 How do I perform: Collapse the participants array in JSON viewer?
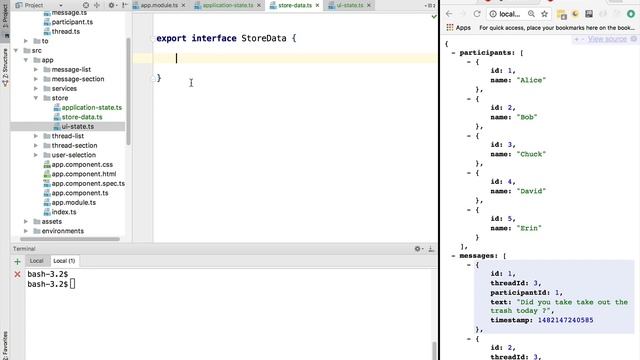click(x=453, y=53)
